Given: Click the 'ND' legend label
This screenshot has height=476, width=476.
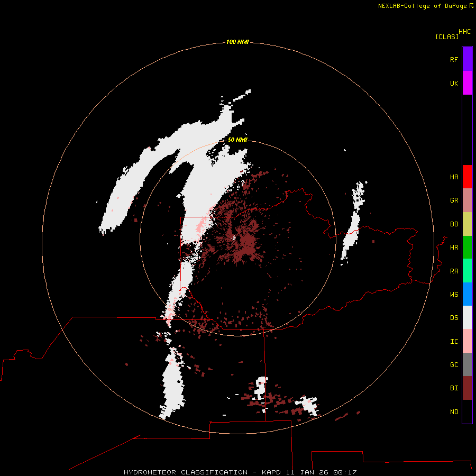Looking at the screenshot, I should [454, 412].
